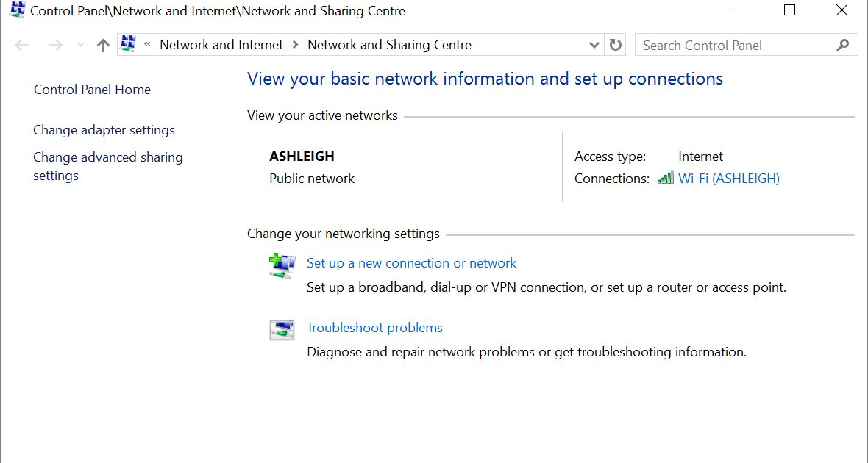868x463 pixels.
Task: Click the magnifier icon in the search box
Action: 843,45
